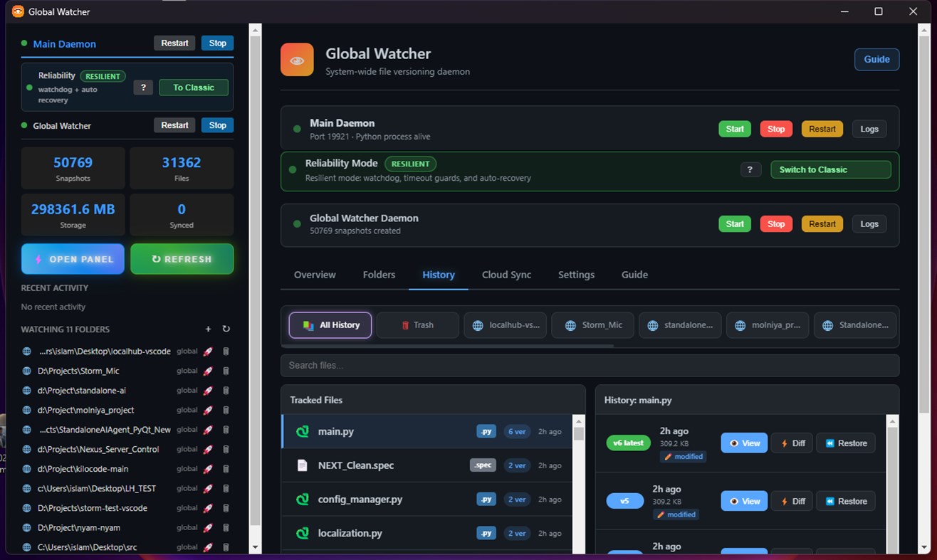The width and height of the screenshot is (937, 560).
Task: Click the REFRESH button in sidebar
Action: point(182,259)
